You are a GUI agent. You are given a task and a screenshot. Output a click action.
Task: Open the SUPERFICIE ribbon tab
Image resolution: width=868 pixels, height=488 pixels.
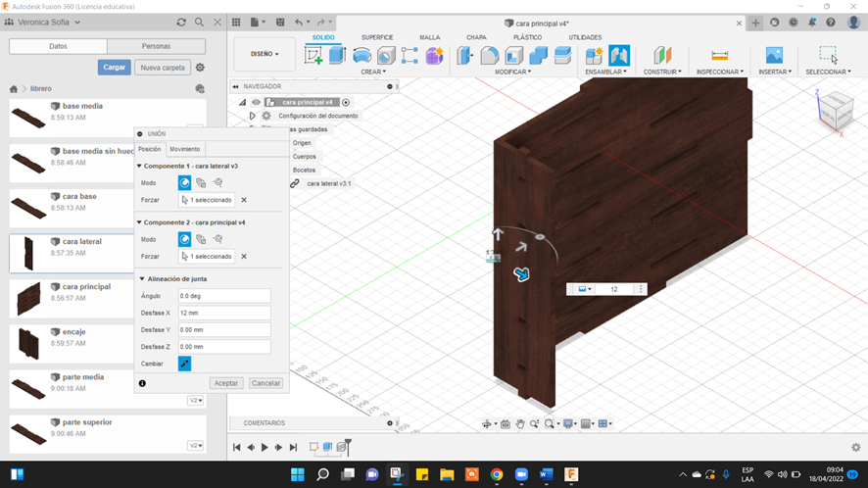(x=377, y=37)
